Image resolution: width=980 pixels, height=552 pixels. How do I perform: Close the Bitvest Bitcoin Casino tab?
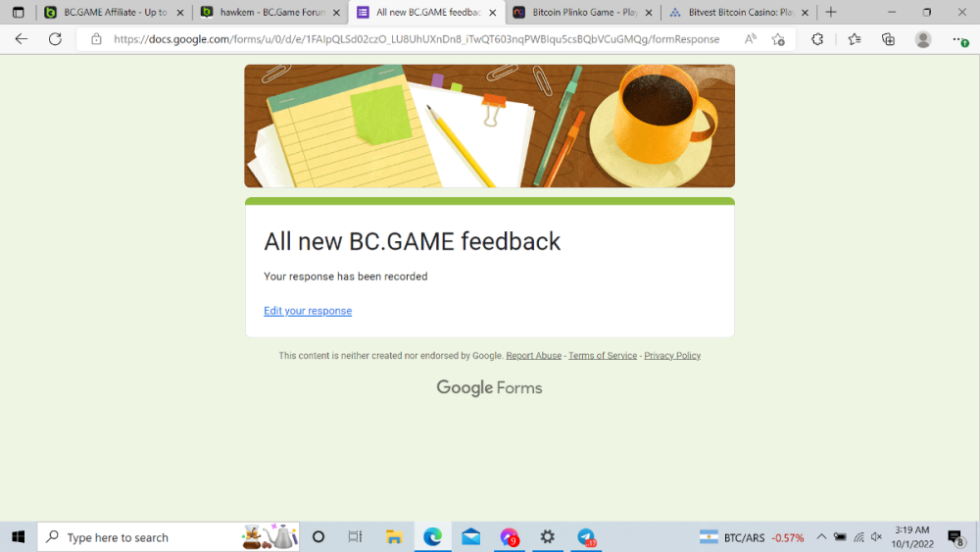[x=805, y=13]
